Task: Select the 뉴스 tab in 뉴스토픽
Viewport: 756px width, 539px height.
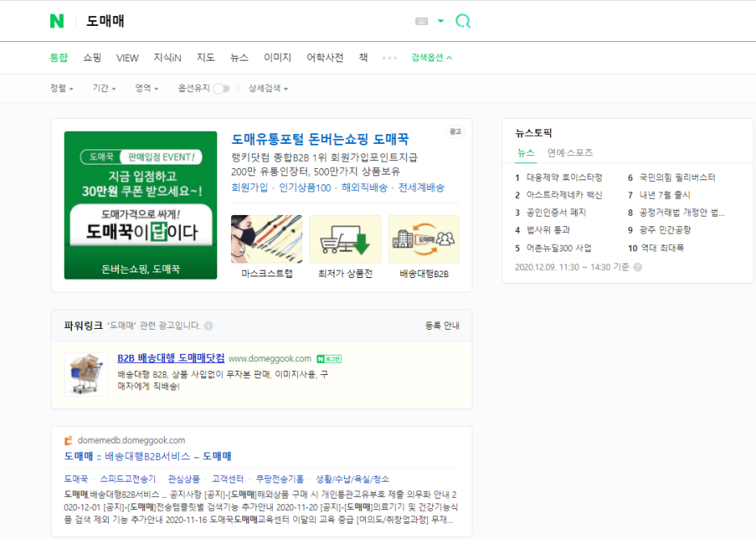Action: [526, 153]
